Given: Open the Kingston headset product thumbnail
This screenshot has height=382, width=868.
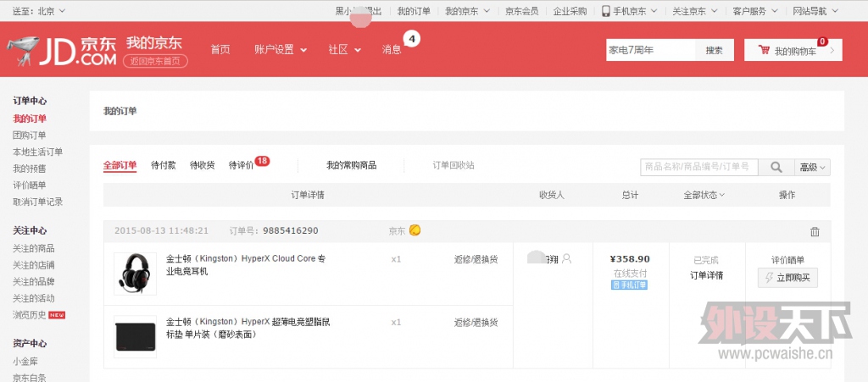Looking at the screenshot, I should pyautogui.click(x=135, y=274).
